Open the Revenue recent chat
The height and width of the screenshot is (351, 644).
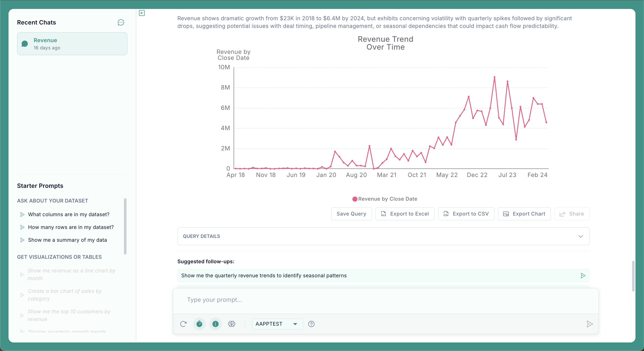coord(72,44)
